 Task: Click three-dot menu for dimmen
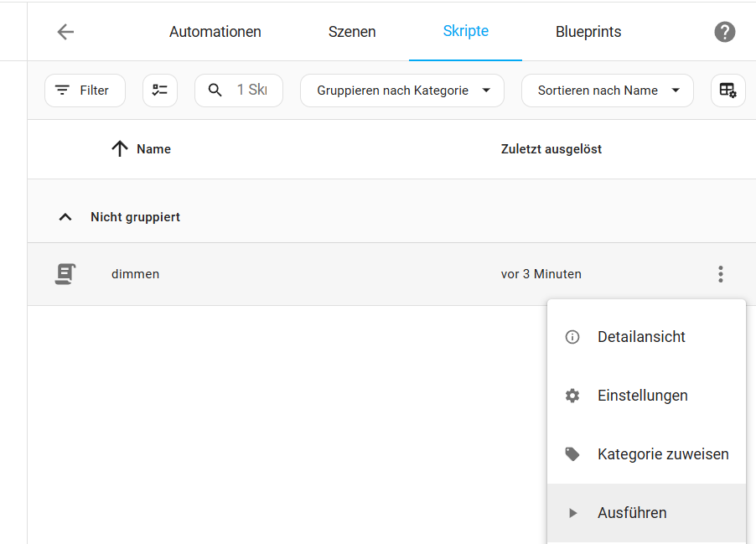(720, 274)
